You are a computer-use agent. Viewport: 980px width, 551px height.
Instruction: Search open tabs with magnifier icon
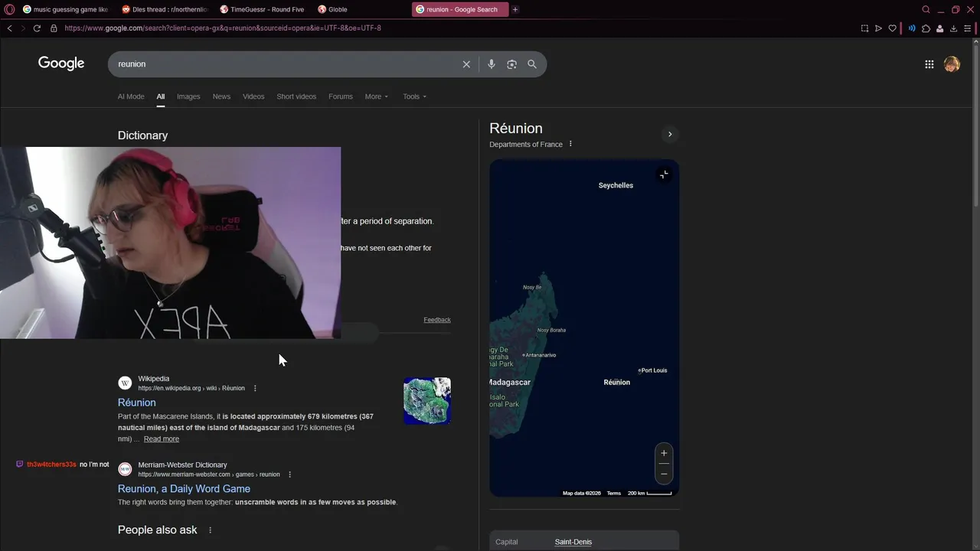tap(926, 9)
